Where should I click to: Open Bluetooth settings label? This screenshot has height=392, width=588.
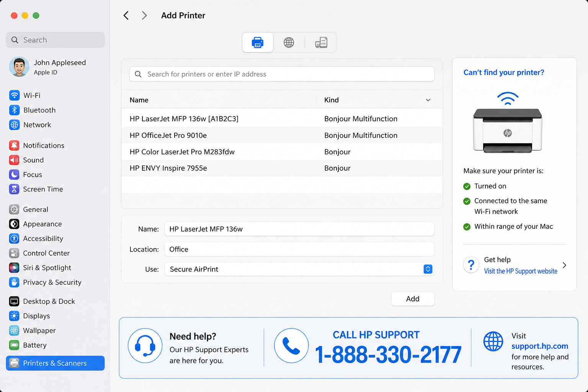click(39, 110)
